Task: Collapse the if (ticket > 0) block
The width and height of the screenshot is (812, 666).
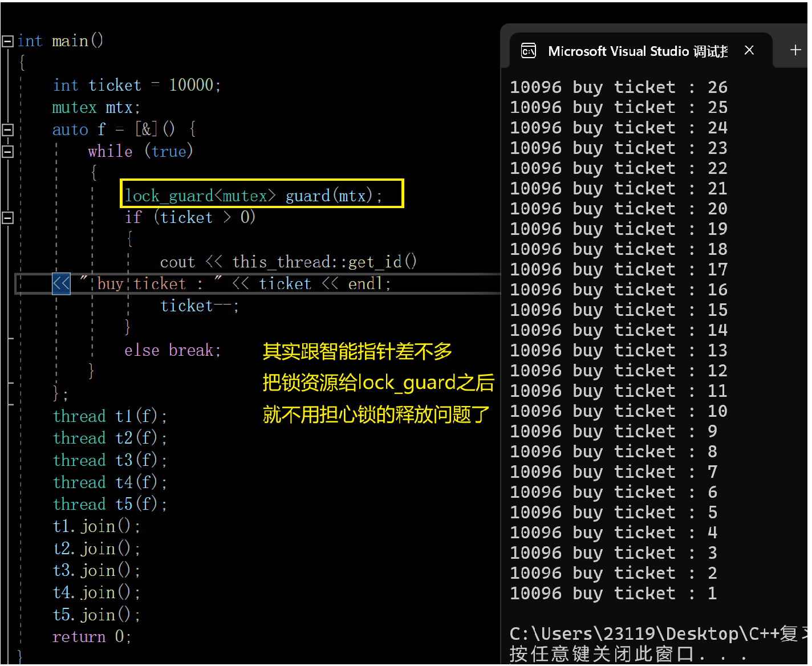Action: click(x=7, y=218)
